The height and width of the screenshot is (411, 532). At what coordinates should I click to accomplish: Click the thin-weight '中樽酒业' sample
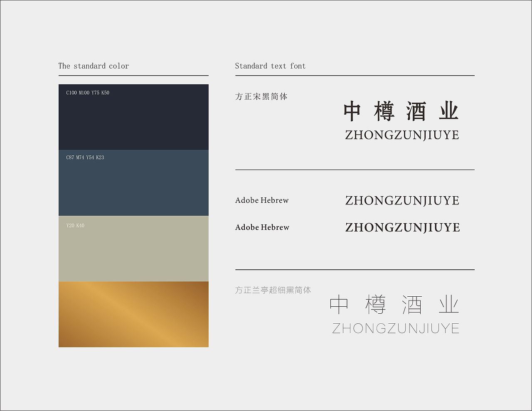point(394,305)
